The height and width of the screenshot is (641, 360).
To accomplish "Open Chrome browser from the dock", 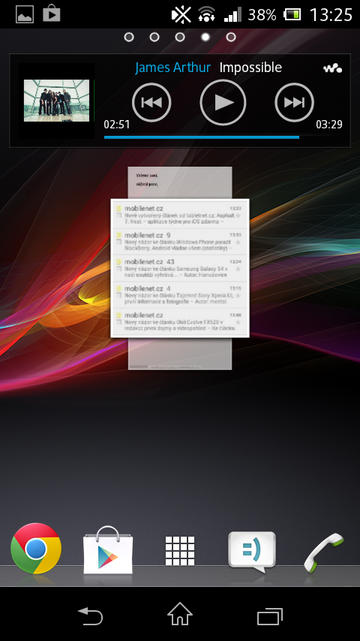I will pos(36,549).
